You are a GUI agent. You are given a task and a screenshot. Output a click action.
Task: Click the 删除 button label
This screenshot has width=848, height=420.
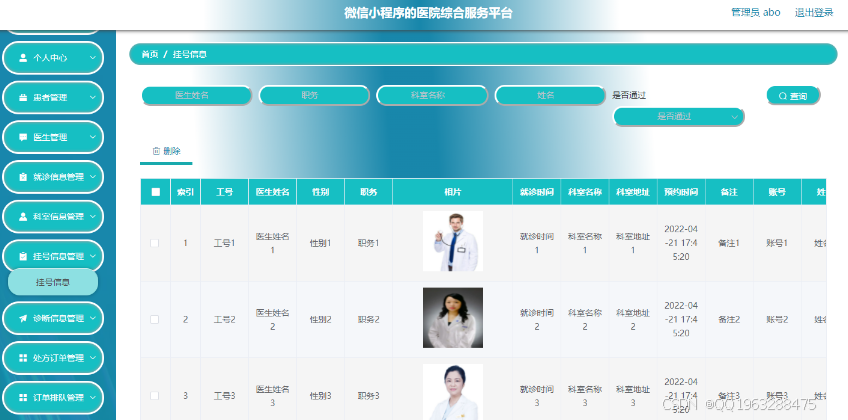click(172, 151)
